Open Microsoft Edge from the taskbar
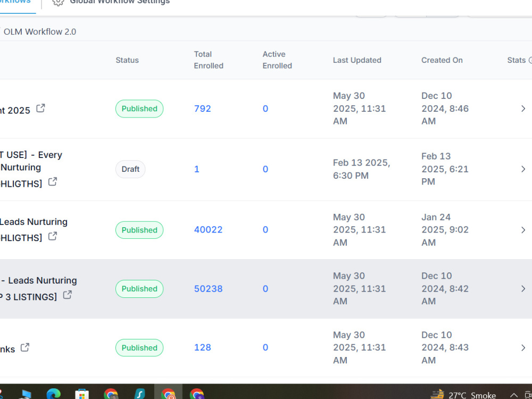Viewport: 532px width, 399px height. [x=53, y=394]
